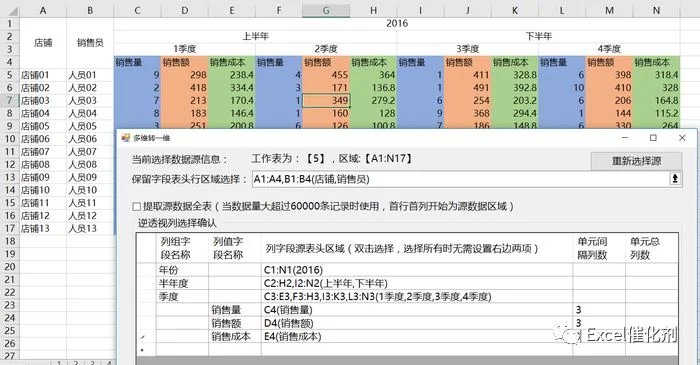Image resolution: width=700 pixels, height=365 pixels.
Task: Select cell 人员03 in the spreadsheet
Action: pos(90,100)
